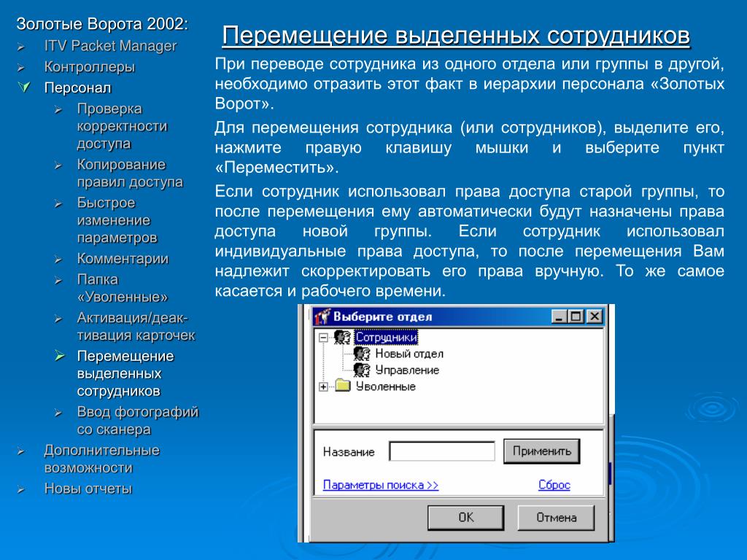Viewport: 747px width, 560px height.
Task: Go to Активация/деактивация карточек topic
Action: [136, 326]
